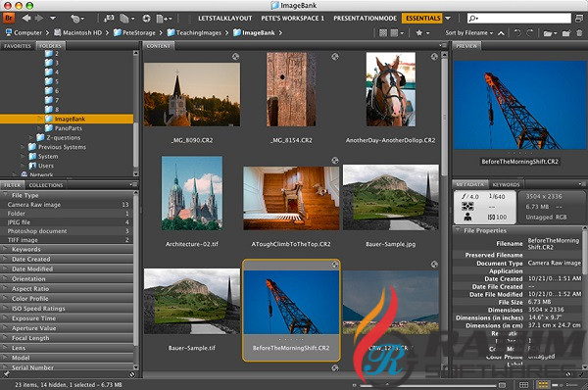
Task: Switch to PRESENTATIONMODE workspace
Action: (365, 18)
